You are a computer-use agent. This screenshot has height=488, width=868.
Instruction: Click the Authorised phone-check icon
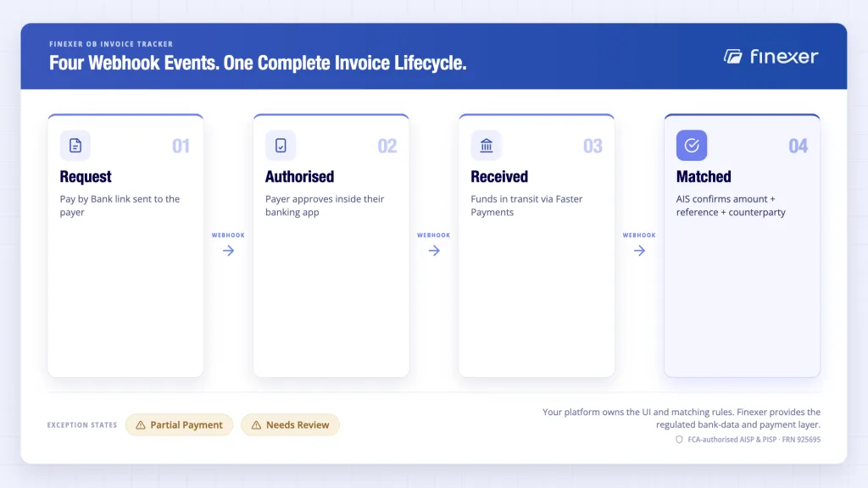pos(281,146)
